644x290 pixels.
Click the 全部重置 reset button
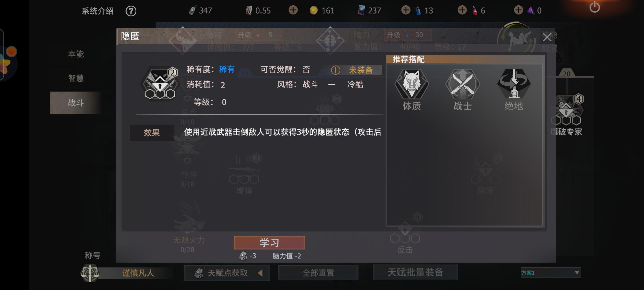tap(318, 273)
